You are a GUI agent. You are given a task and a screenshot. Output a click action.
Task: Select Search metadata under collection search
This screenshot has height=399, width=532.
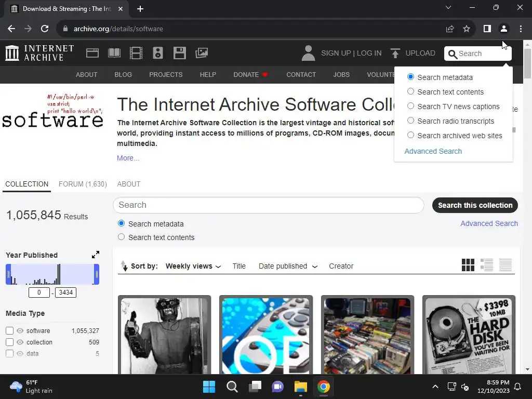pyautogui.click(x=121, y=223)
